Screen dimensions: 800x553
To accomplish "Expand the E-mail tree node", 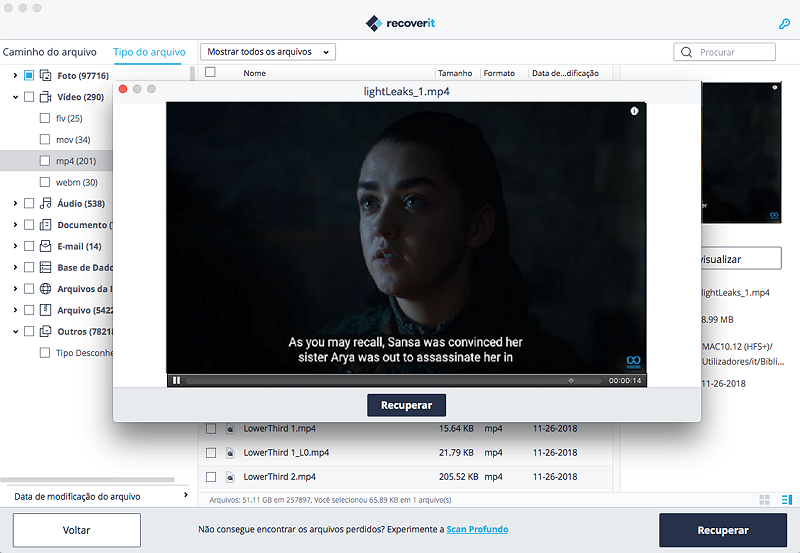I will [x=15, y=246].
